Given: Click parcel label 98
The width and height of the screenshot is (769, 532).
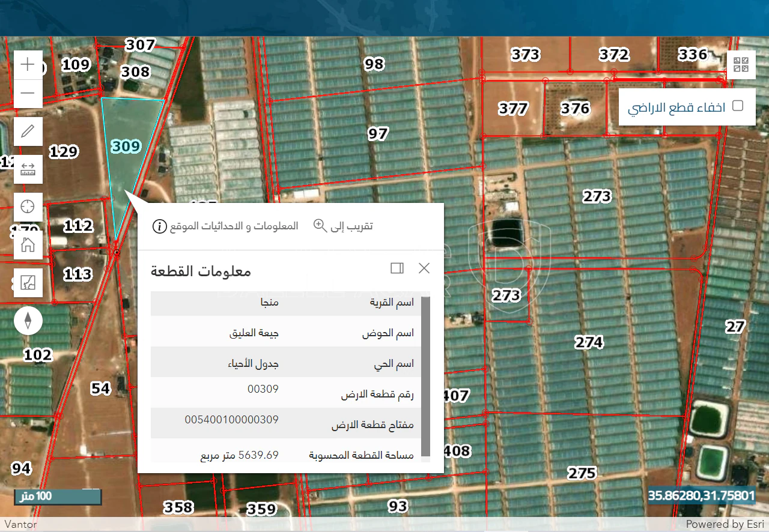Looking at the screenshot, I should pyautogui.click(x=374, y=64).
